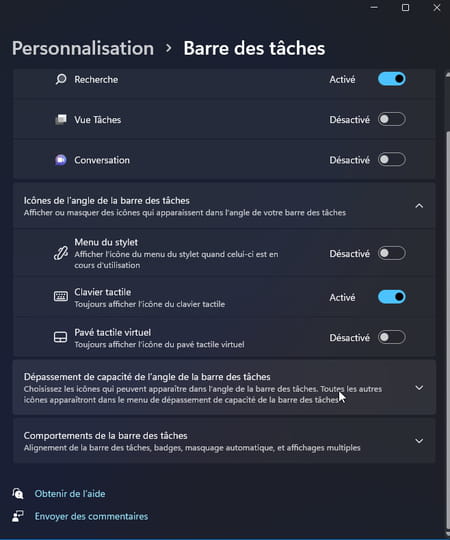Turn off the Recherche toggle
The width and height of the screenshot is (450, 540).
pyautogui.click(x=392, y=79)
